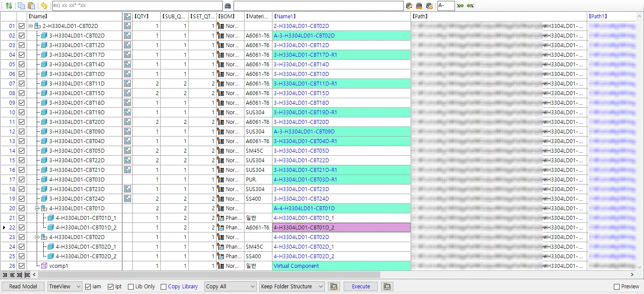644x294 pixels.
Task: Click the drawing icon in row 12
Action: coord(127,132)
